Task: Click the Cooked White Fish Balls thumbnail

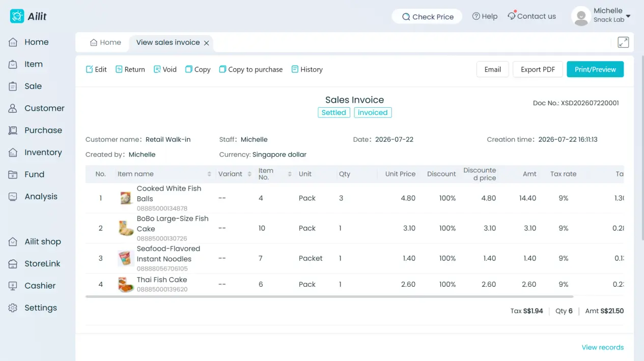Action: [126, 198]
